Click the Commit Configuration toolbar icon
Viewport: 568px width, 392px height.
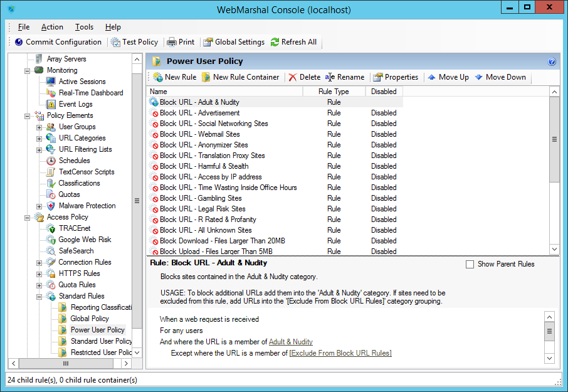click(19, 42)
